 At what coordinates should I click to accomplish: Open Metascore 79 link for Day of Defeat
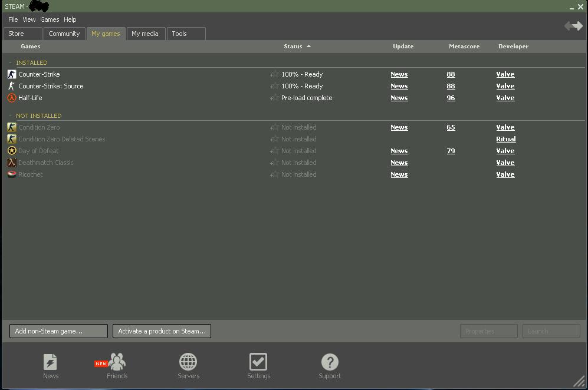(x=451, y=151)
